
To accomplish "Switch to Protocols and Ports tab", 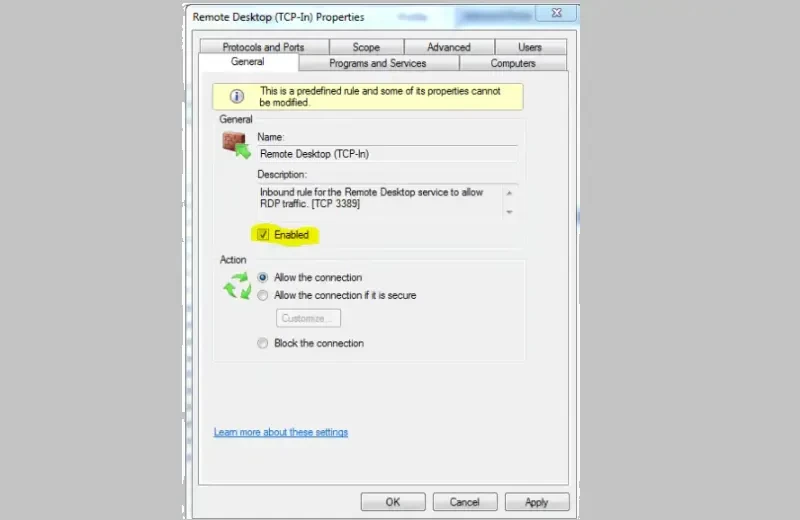I will pyautogui.click(x=264, y=47).
